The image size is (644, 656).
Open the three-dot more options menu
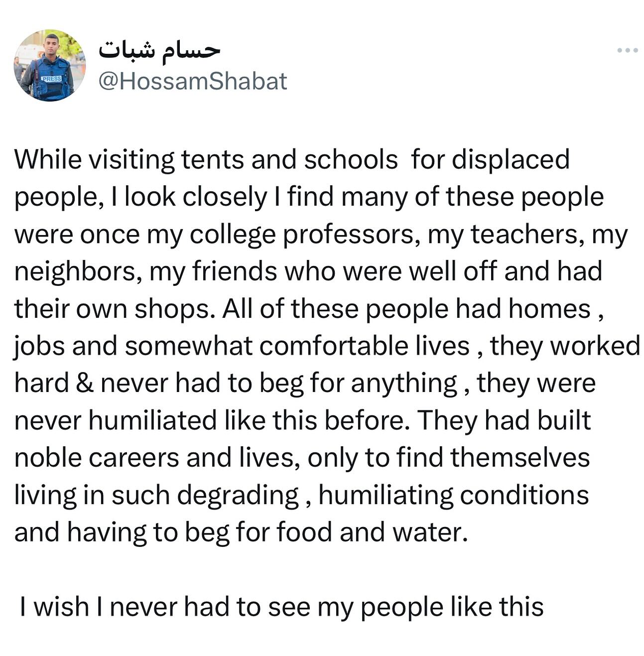pyautogui.click(x=627, y=50)
